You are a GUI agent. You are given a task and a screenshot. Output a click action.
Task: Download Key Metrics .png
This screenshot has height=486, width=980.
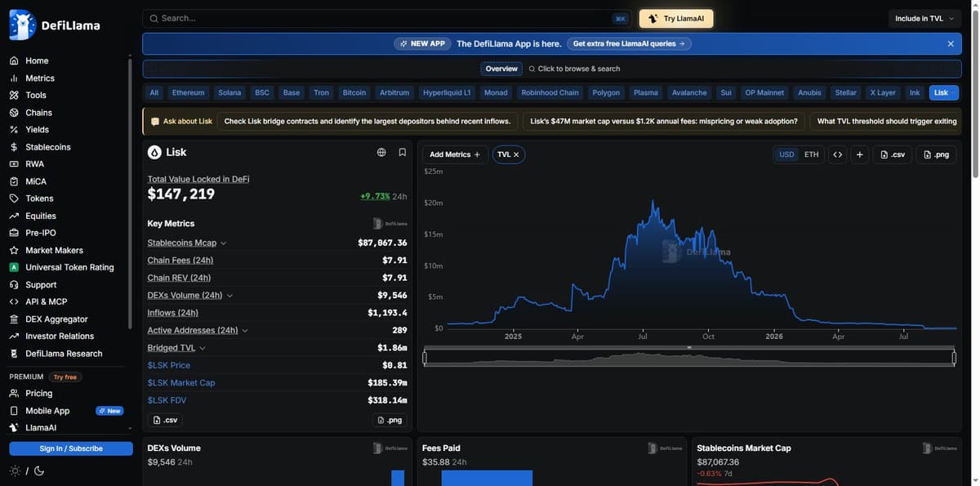pos(390,420)
